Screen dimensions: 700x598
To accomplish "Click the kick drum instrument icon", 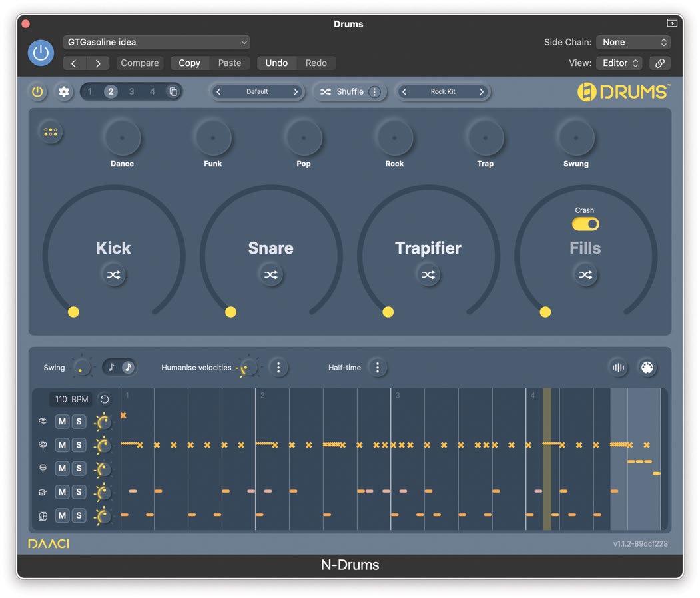I will [43, 516].
